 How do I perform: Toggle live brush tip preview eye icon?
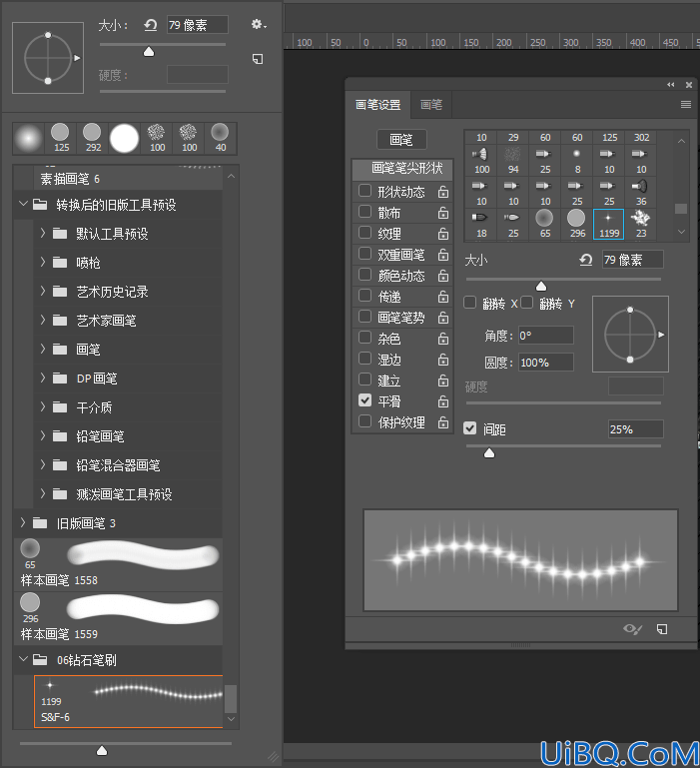tap(632, 629)
